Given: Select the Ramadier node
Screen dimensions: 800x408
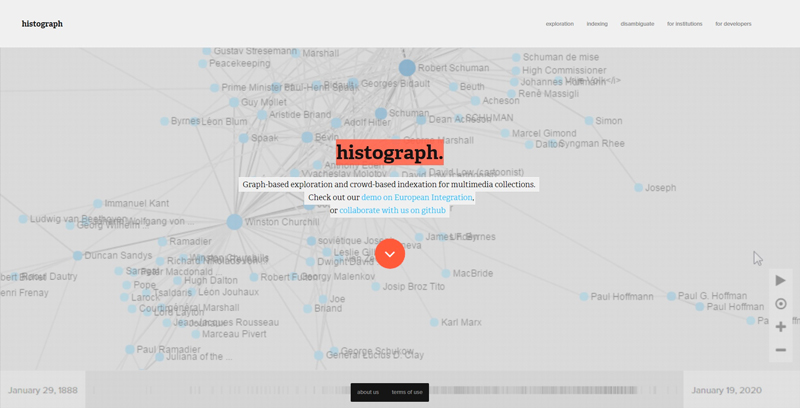Looking at the screenshot, I should point(162,242).
